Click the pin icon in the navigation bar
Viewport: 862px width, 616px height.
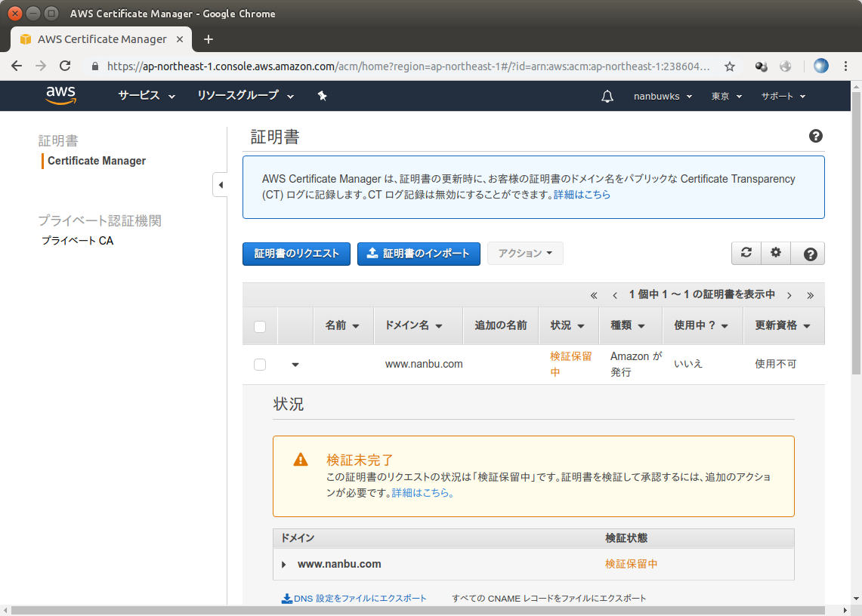[x=321, y=96]
